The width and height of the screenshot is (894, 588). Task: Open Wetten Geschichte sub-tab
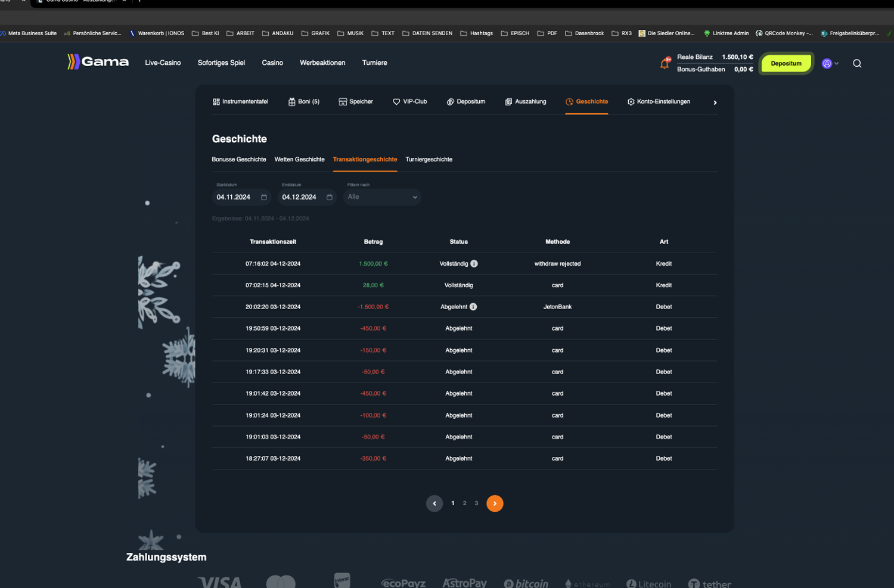(x=299, y=160)
